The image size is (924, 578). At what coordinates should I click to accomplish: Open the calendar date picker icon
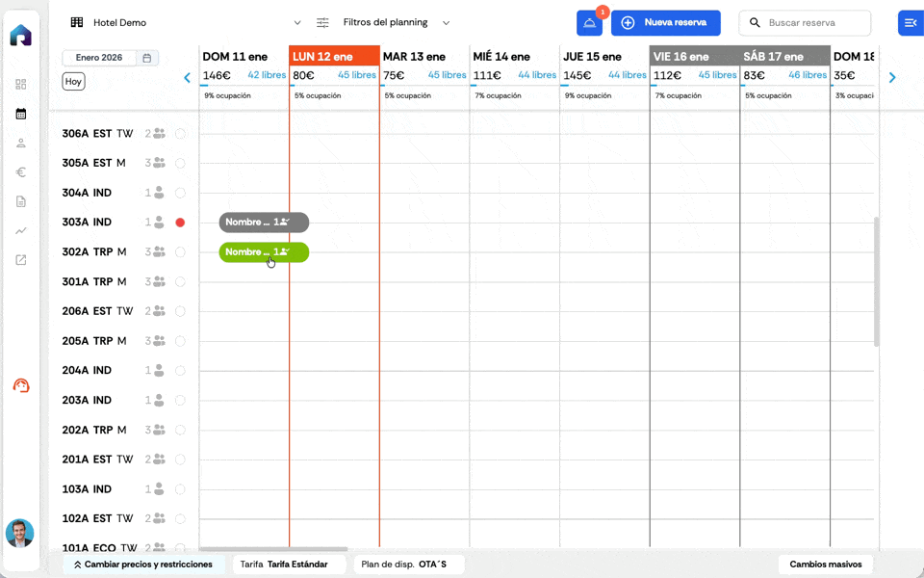[147, 58]
